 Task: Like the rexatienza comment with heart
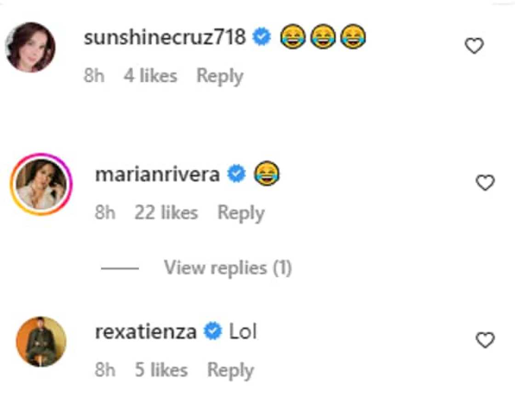coord(485,340)
